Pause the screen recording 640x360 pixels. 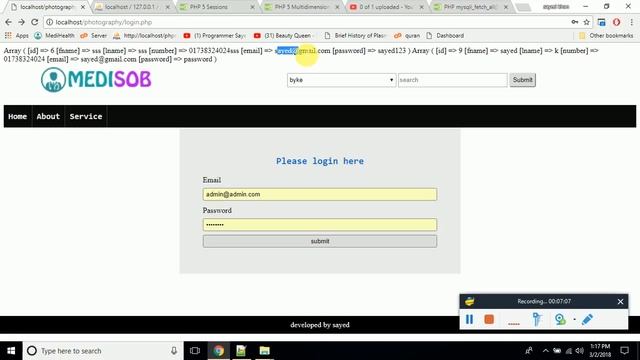(469, 319)
